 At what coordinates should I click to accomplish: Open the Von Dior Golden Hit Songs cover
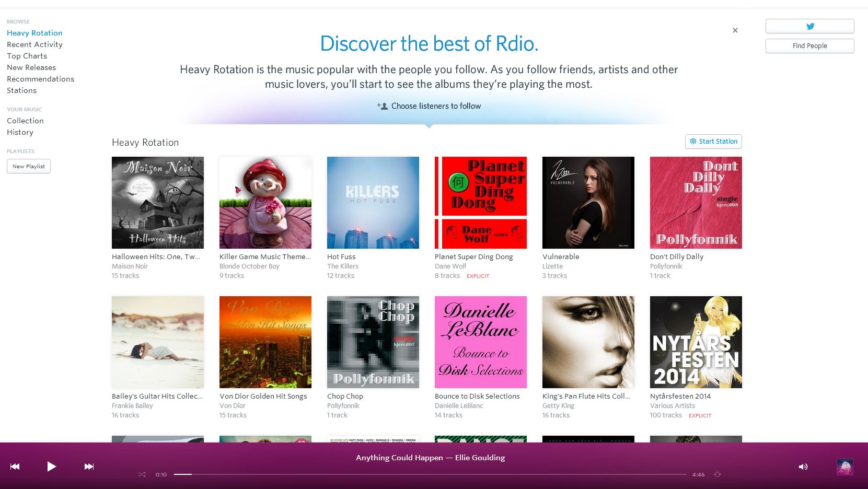(x=265, y=342)
